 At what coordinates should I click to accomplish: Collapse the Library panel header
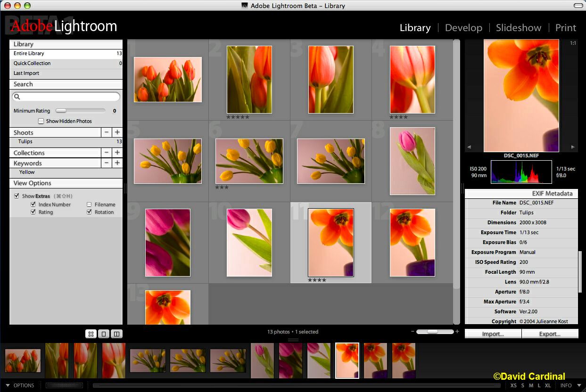[x=66, y=44]
